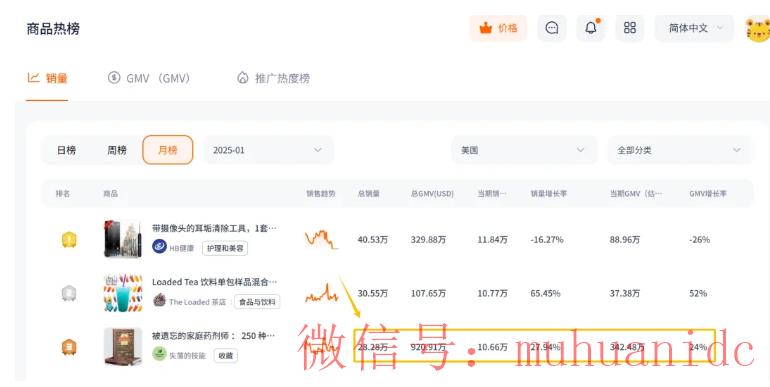Open product title Loaded Tea 饮料单包样品混合

[x=214, y=282]
